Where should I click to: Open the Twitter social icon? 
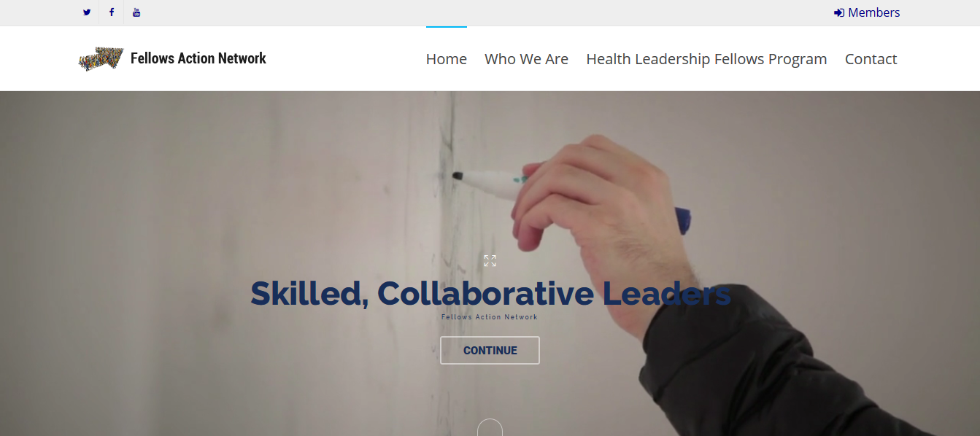point(87,12)
